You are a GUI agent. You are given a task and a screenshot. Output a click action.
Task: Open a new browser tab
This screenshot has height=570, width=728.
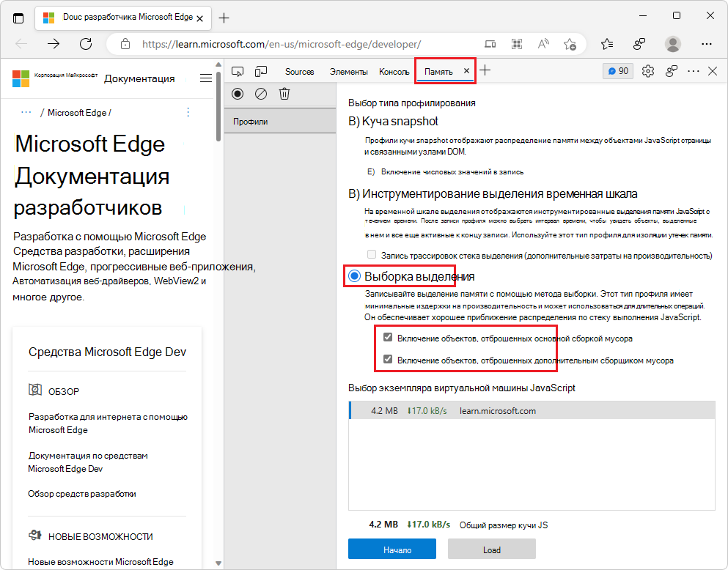pyautogui.click(x=224, y=18)
